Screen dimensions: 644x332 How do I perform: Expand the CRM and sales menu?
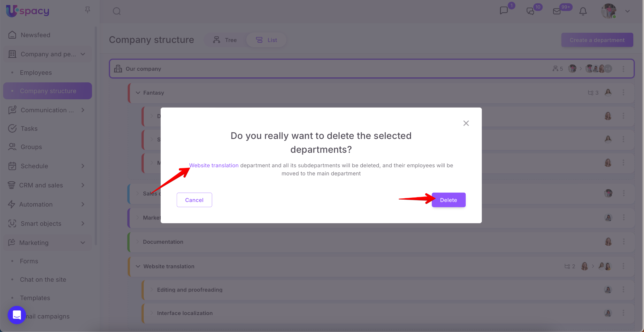pyautogui.click(x=83, y=185)
